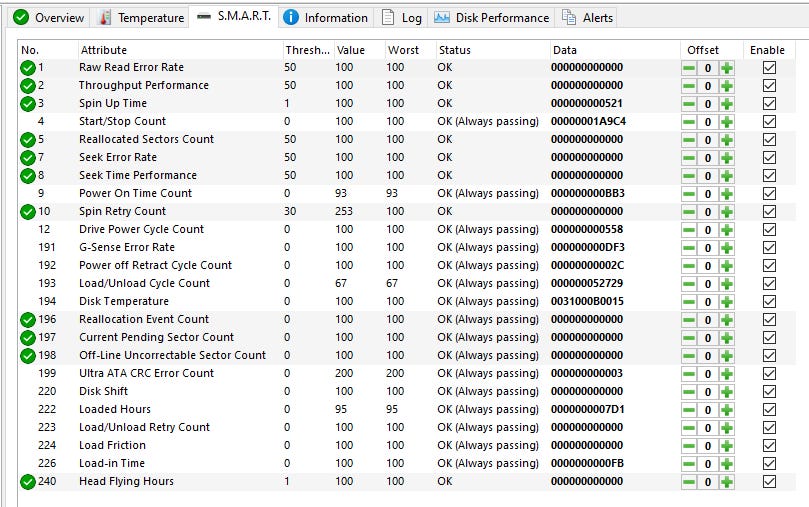Uncheck Enable for Power On Time Count
Image resolution: width=809 pixels, height=507 pixels.
pyautogui.click(x=769, y=194)
